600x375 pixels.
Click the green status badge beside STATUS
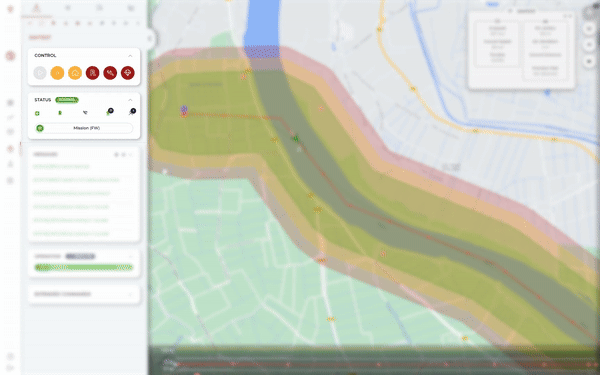(67, 100)
